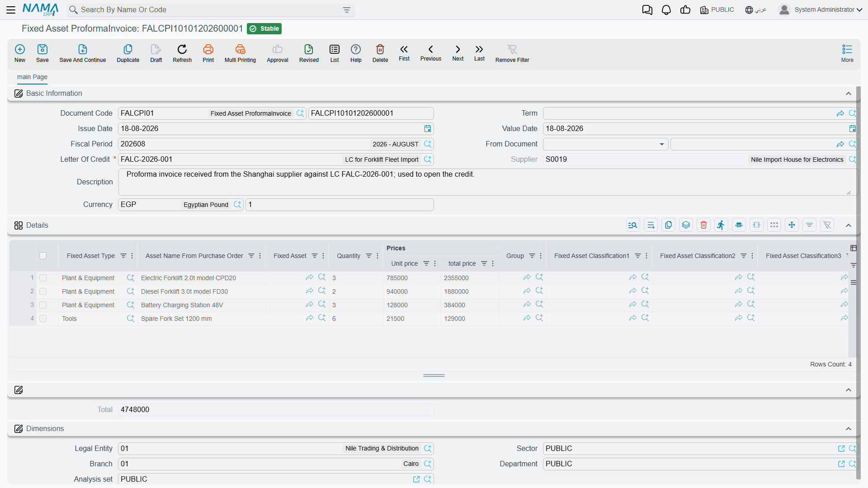Check row 4 Spare Fork Set checkbox
The image size is (868, 488).
(43, 319)
